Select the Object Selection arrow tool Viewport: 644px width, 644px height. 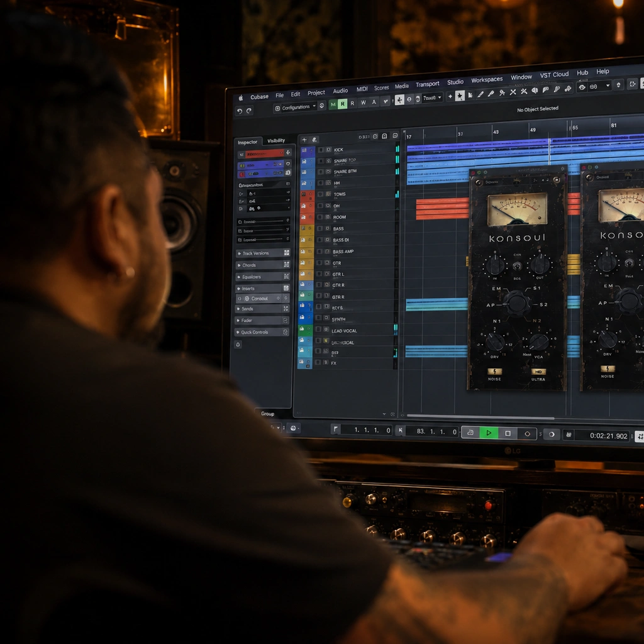tap(460, 96)
